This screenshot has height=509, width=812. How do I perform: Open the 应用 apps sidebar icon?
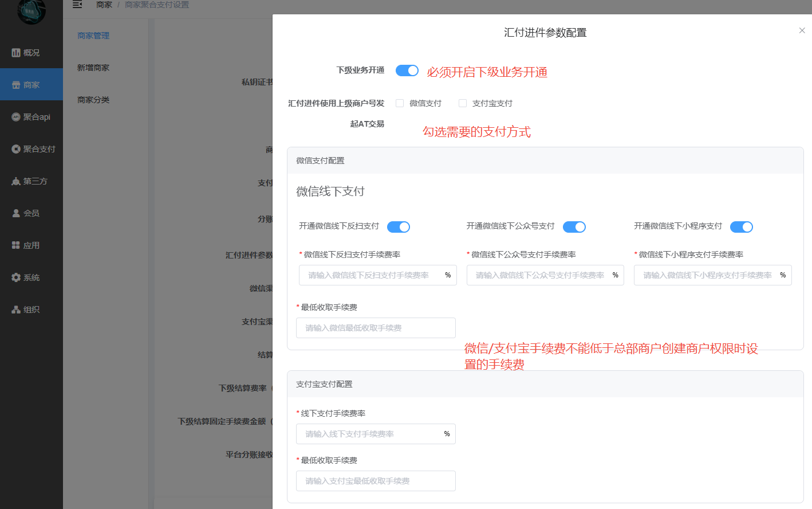pos(16,245)
